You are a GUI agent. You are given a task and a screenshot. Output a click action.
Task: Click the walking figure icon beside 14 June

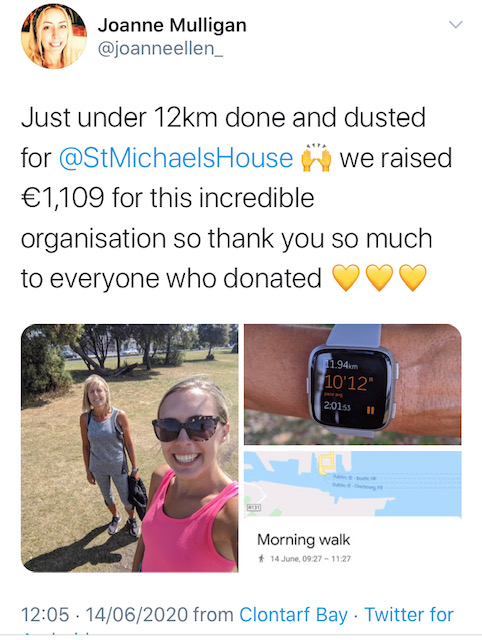[261, 559]
